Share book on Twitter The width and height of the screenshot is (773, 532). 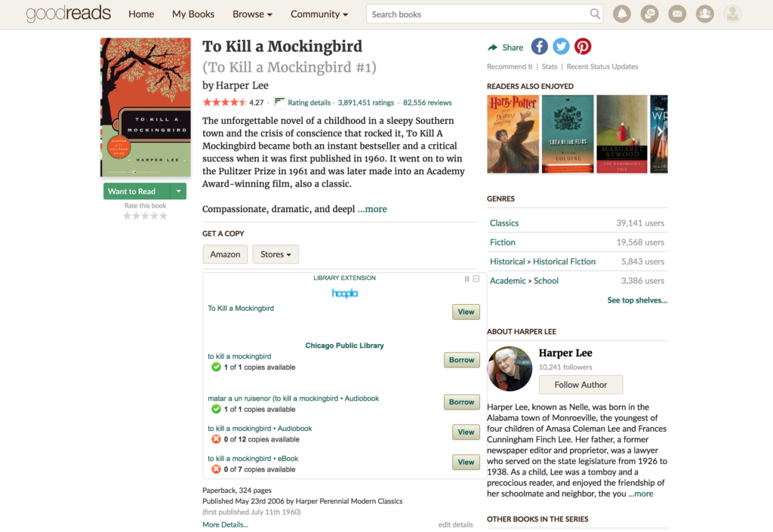point(561,47)
